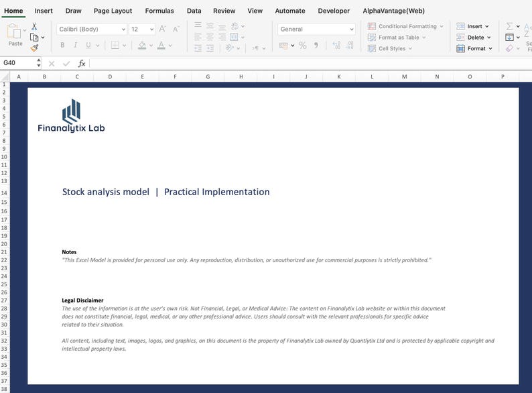This screenshot has height=393, width=532.
Task: Expand the Font Color arrow
Action: [x=170, y=45]
